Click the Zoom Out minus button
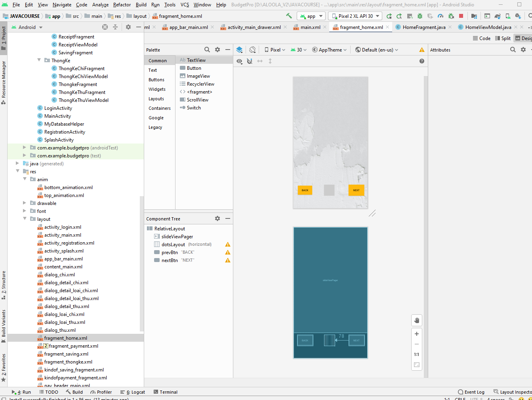532x400 pixels. click(x=417, y=344)
